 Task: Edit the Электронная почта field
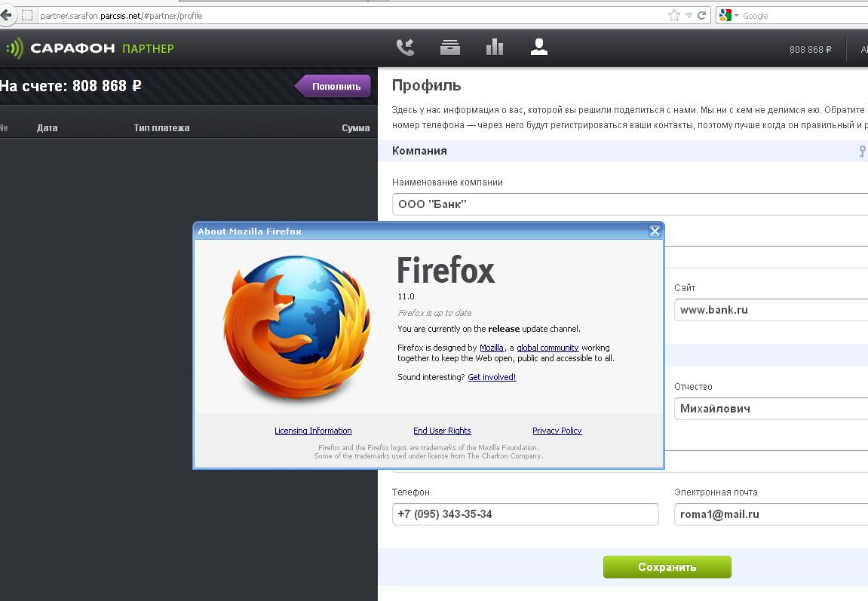[x=771, y=514]
